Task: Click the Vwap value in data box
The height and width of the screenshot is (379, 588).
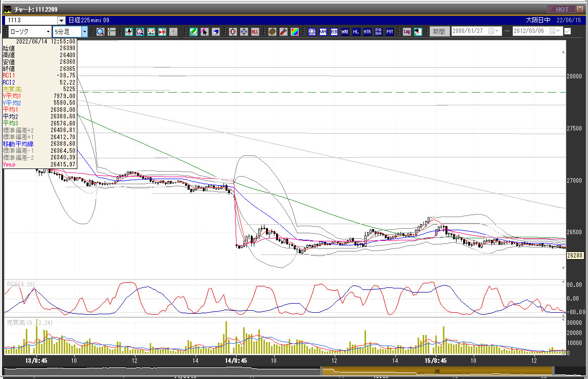Action: coord(63,164)
